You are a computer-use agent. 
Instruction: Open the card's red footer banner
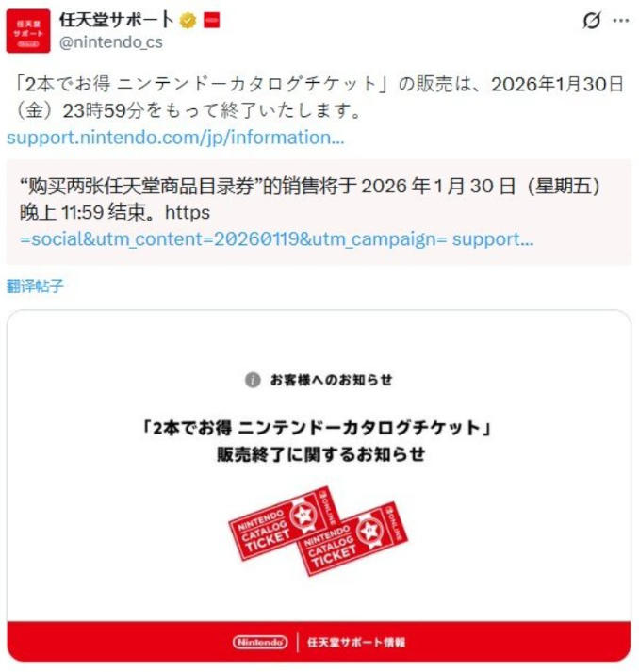point(319,642)
